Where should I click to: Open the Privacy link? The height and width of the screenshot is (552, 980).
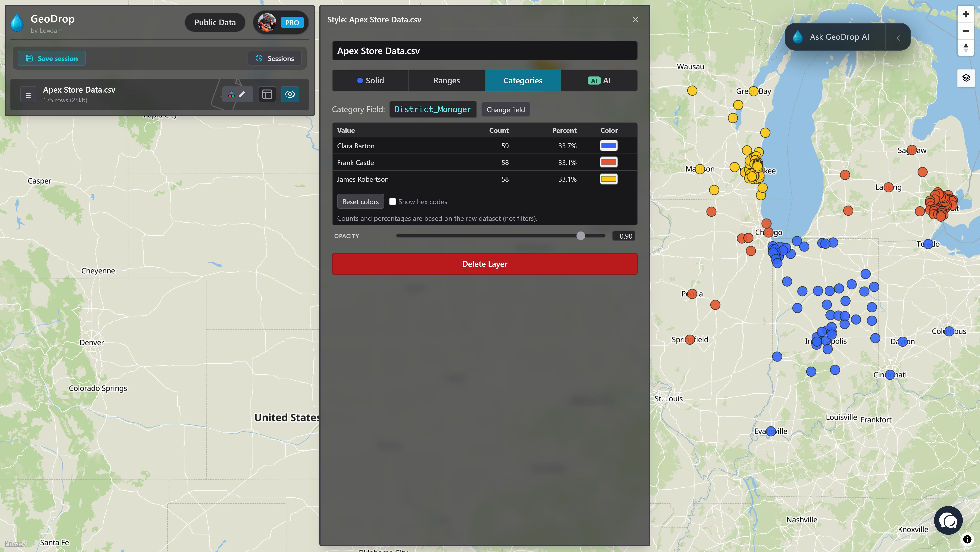[x=15, y=543]
